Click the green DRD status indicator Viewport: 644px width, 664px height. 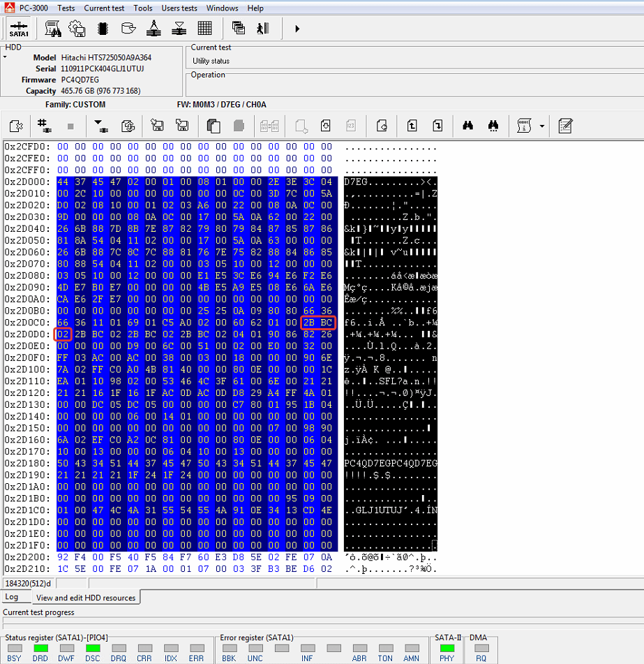click(41, 648)
